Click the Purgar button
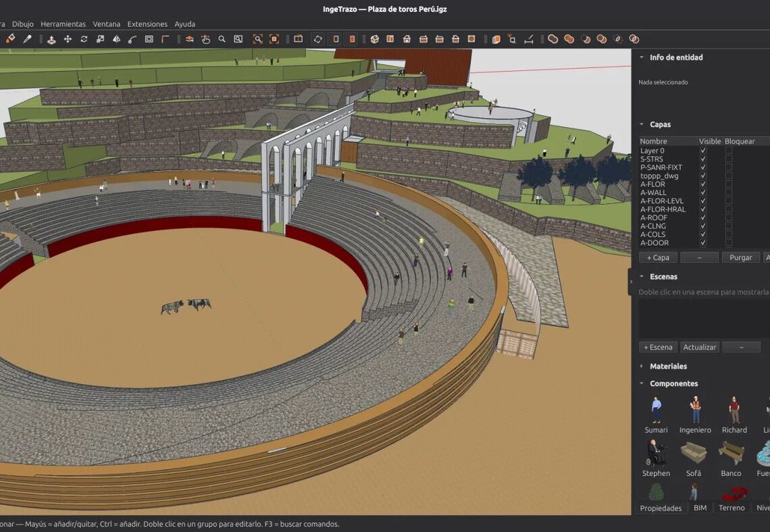770x532 pixels. (740, 258)
